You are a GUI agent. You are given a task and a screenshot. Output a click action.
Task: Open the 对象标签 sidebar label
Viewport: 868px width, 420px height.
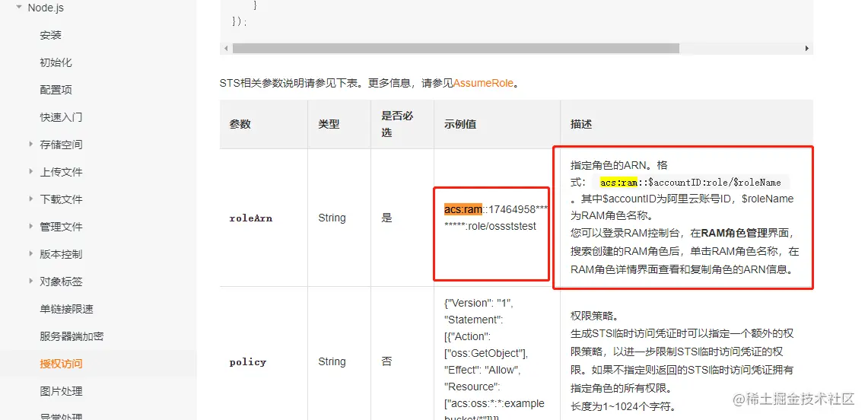pos(61,282)
